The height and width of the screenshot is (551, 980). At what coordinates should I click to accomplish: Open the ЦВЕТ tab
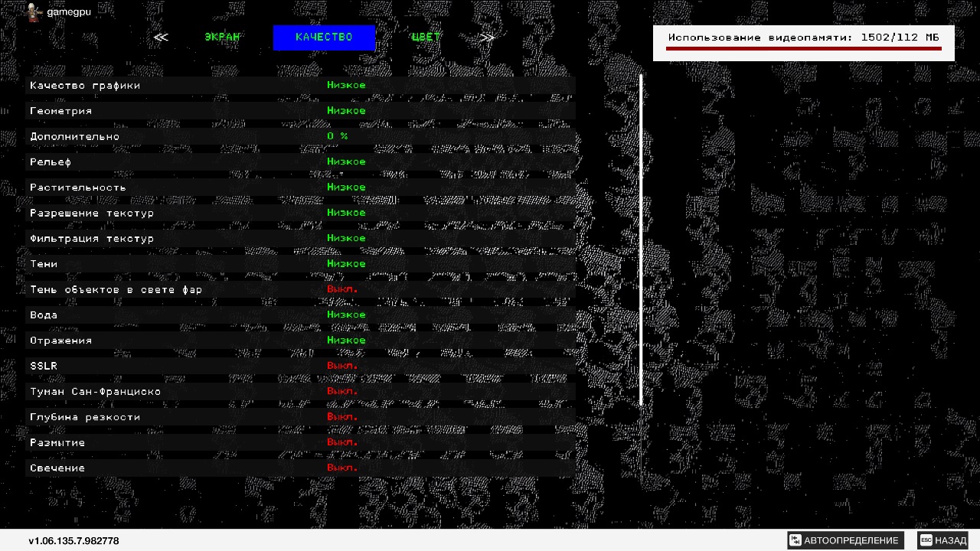tap(426, 37)
